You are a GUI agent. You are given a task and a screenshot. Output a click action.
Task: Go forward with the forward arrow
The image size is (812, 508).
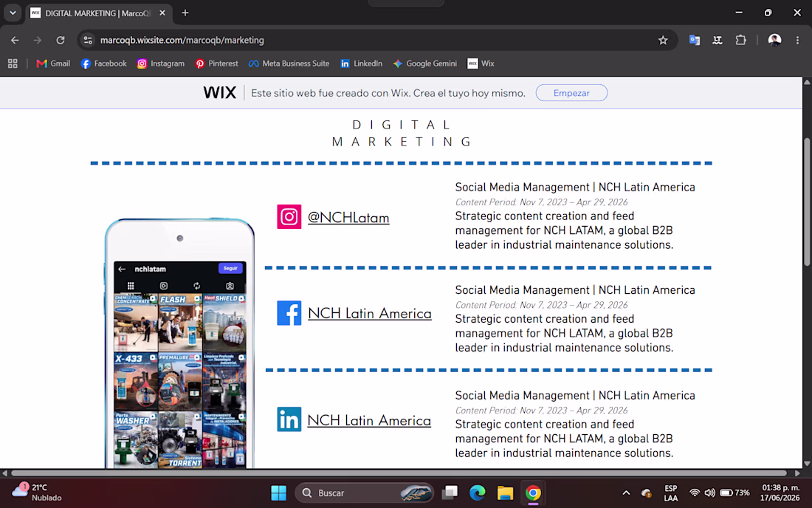(38, 40)
